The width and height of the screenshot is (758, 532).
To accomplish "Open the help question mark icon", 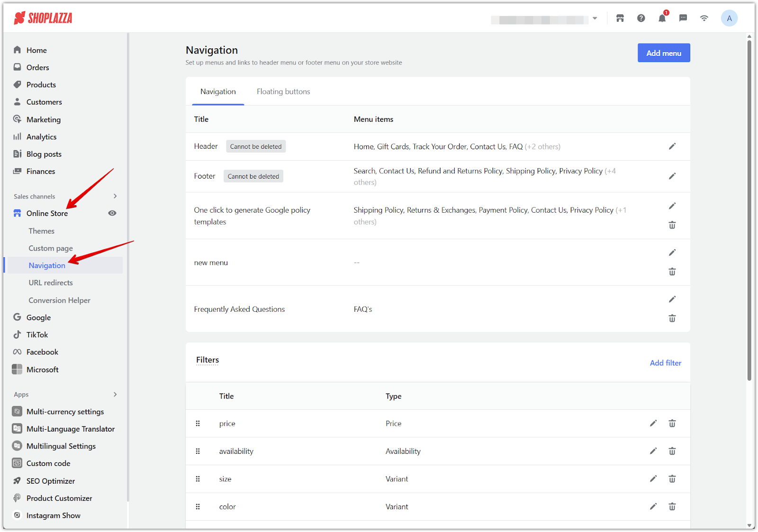I will pos(641,18).
